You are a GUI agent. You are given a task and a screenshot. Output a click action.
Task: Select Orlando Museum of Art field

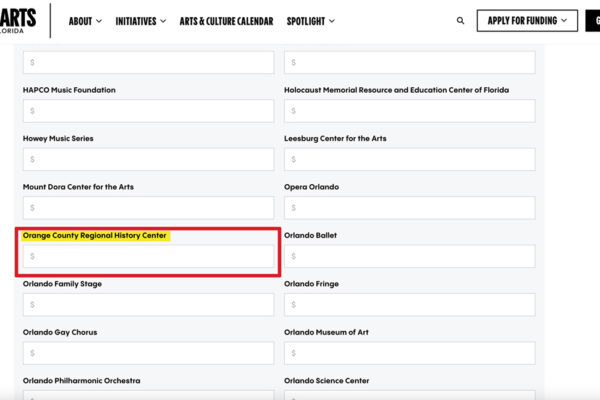pyautogui.click(x=409, y=353)
